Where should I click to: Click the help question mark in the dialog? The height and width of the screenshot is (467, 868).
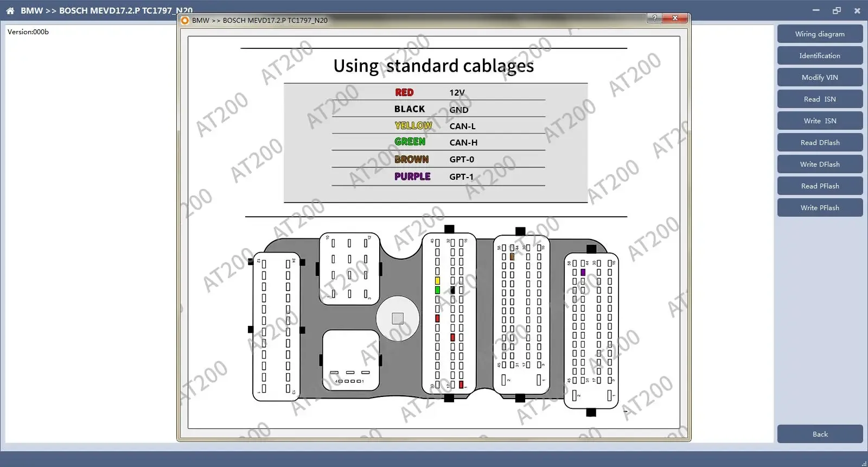click(x=655, y=18)
